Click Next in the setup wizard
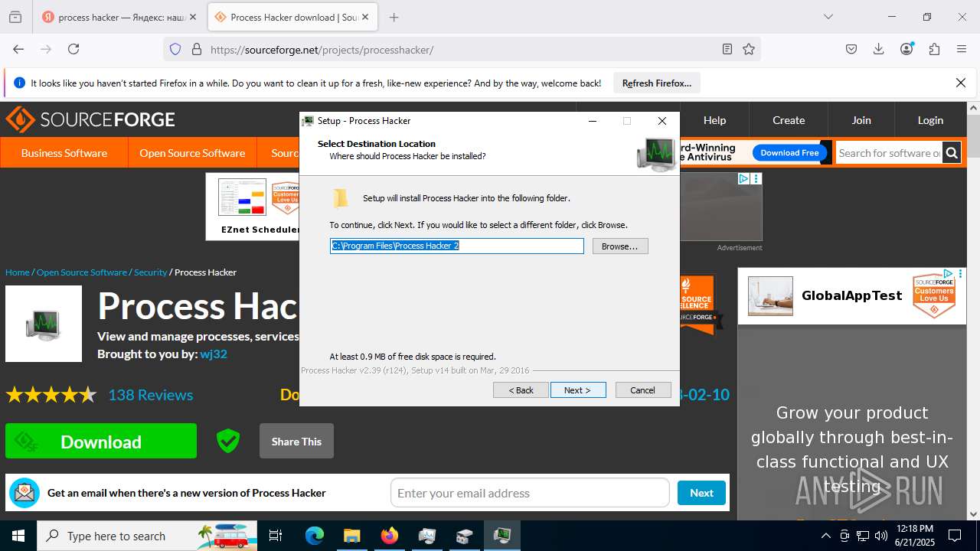This screenshot has width=980, height=551. click(578, 390)
